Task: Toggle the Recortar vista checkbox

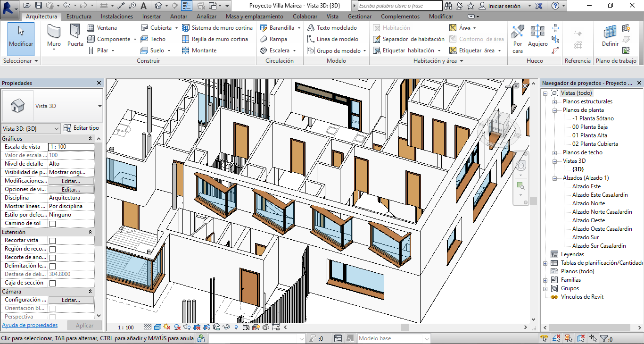Action: (53, 241)
